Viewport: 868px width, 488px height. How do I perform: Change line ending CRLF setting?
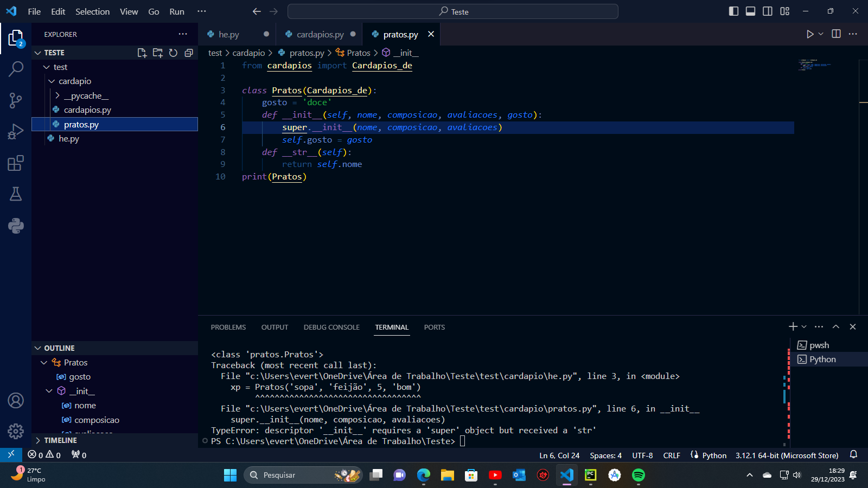[x=672, y=455]
